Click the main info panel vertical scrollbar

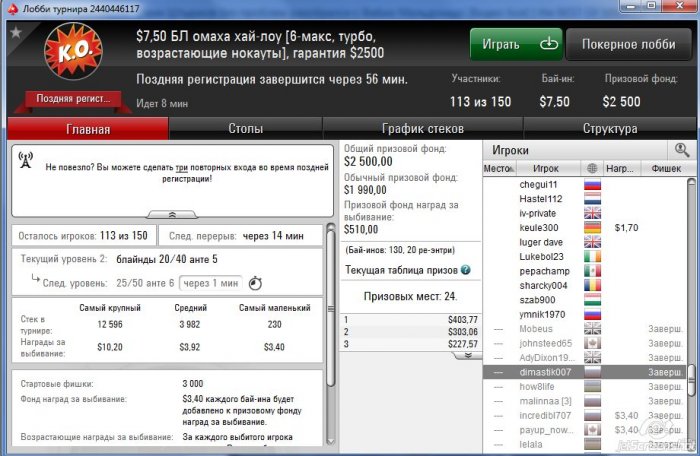point(331,308)
